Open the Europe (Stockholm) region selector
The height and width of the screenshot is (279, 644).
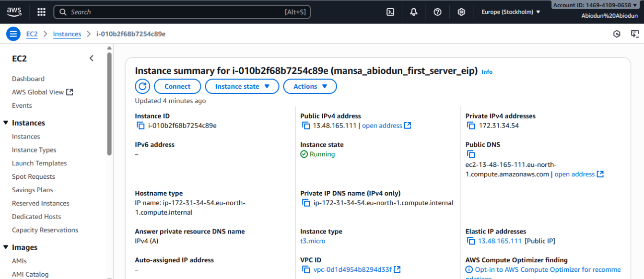pos(511,12)
